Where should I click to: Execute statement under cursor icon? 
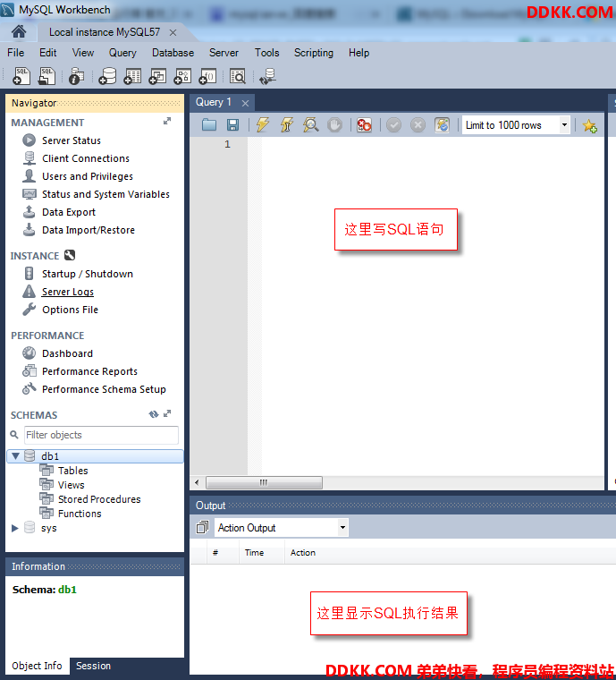tap(287, 125)
